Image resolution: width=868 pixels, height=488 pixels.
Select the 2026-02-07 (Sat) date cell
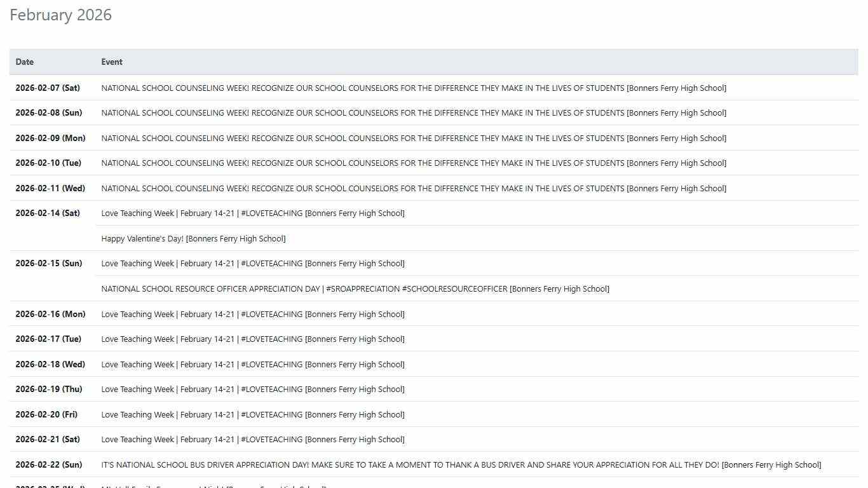pos(48,88)
